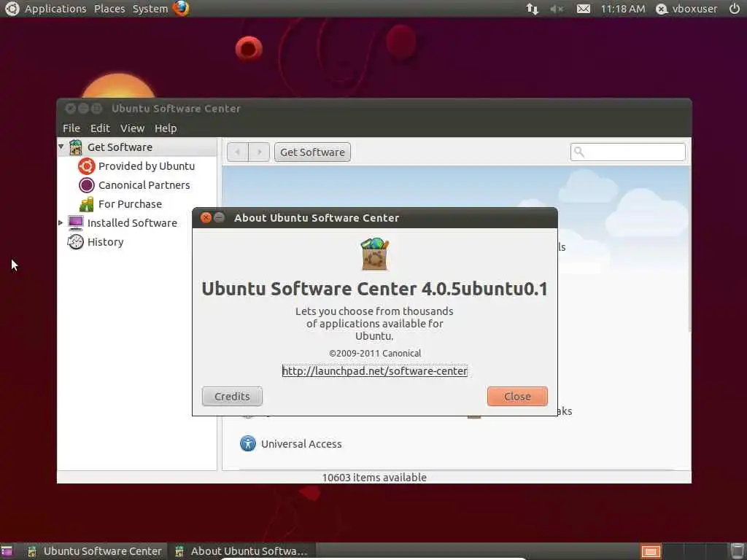
Task: Open the messaging envelope indicator
Action: (x=583, y=9)
